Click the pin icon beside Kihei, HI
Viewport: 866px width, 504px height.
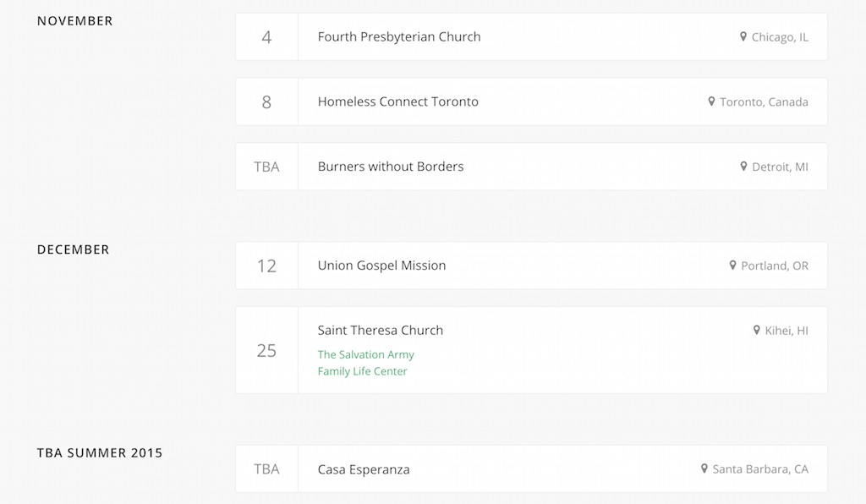click(757, 330)
